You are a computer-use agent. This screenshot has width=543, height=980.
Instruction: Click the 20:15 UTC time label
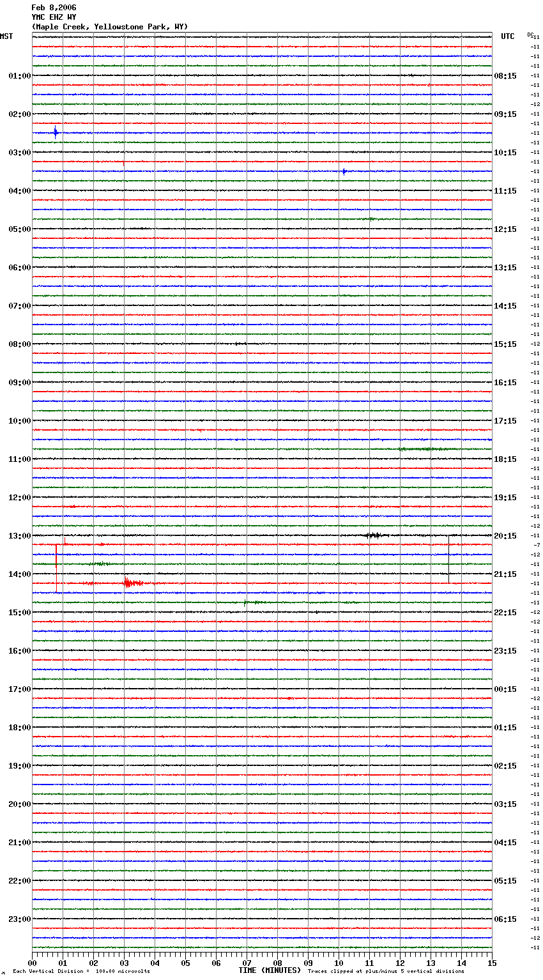[505, 536]
